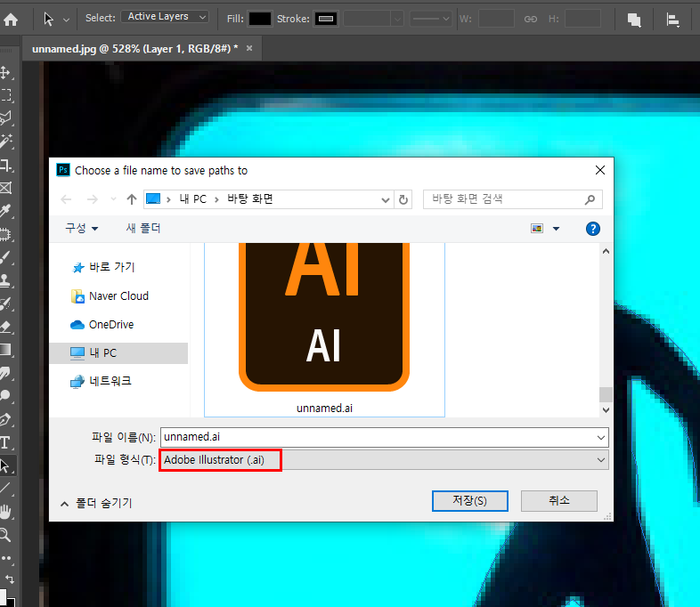Screen dimensions: 700x607
Task: Click the 바탕 화면 검색 search box
Action: click(512, 198)
